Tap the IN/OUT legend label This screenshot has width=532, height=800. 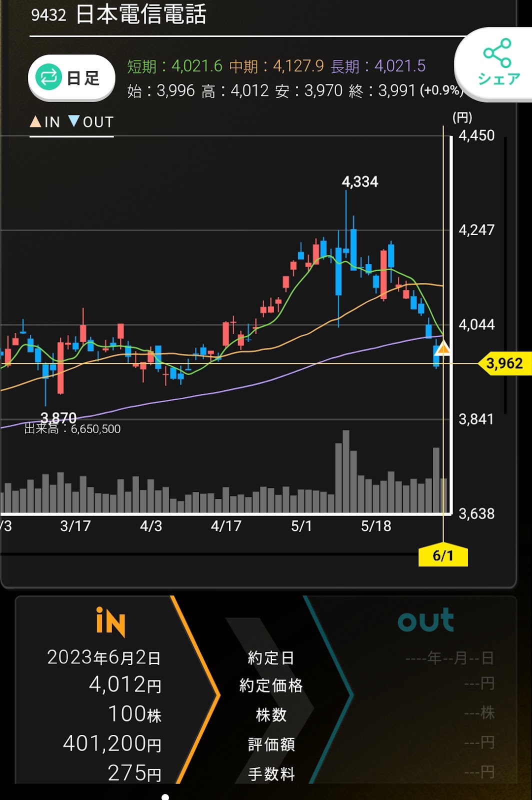pos(71,121)
